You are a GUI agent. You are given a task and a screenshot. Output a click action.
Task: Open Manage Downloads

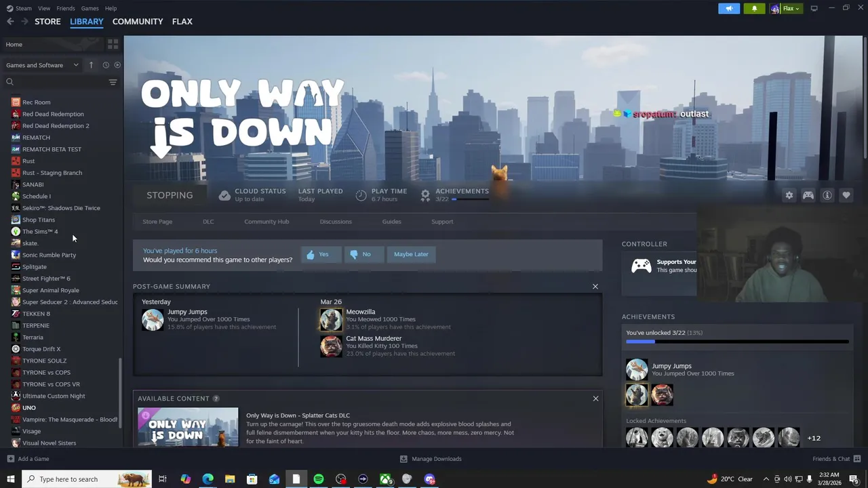(x=431, y=459)
